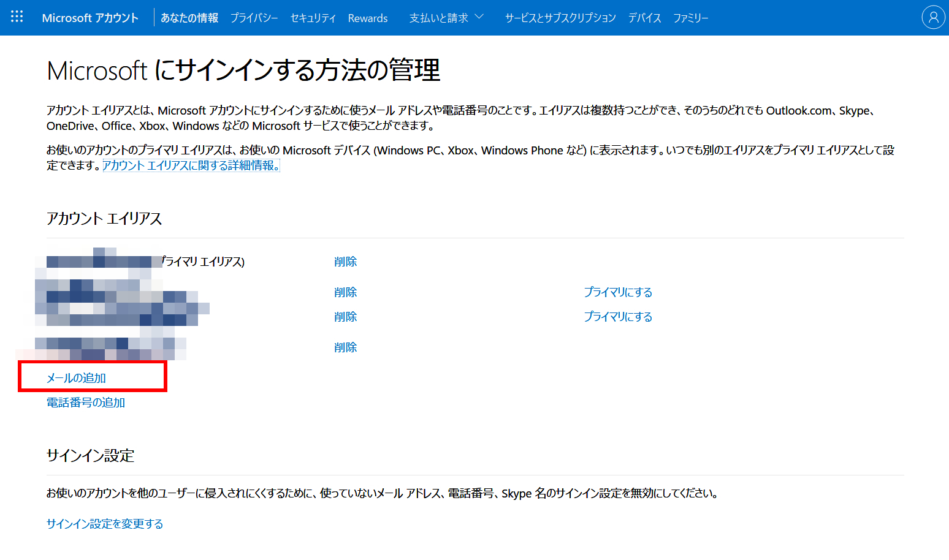Image resolution: width=949 pixels, height=560 pixels.
Task: Click the second プライマリにする link
Action: pos(617,317)
